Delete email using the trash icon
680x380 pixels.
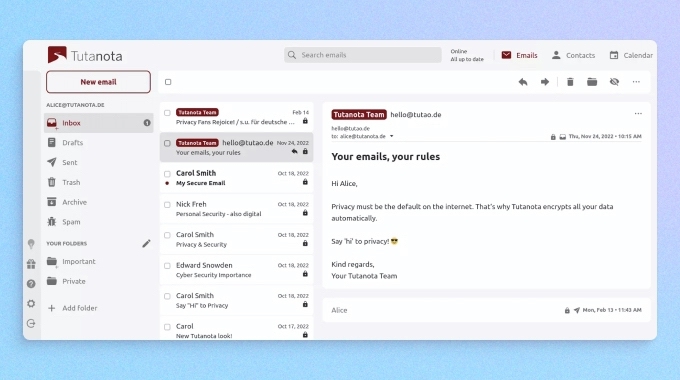pos(570,82)
